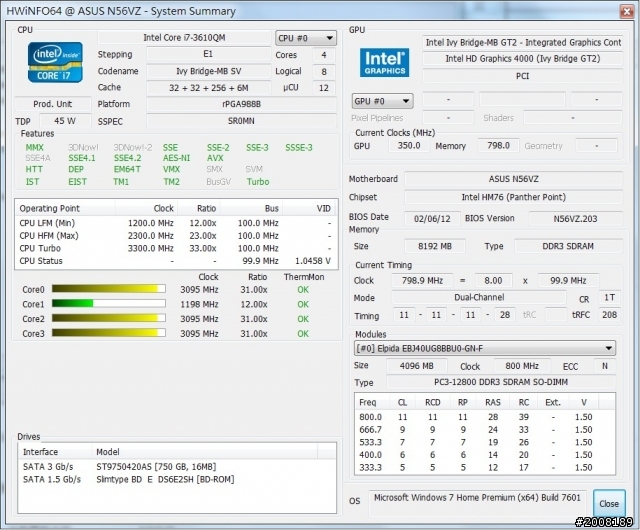
Task: Select the CPU LFM (Min) row
Action: 176,223
